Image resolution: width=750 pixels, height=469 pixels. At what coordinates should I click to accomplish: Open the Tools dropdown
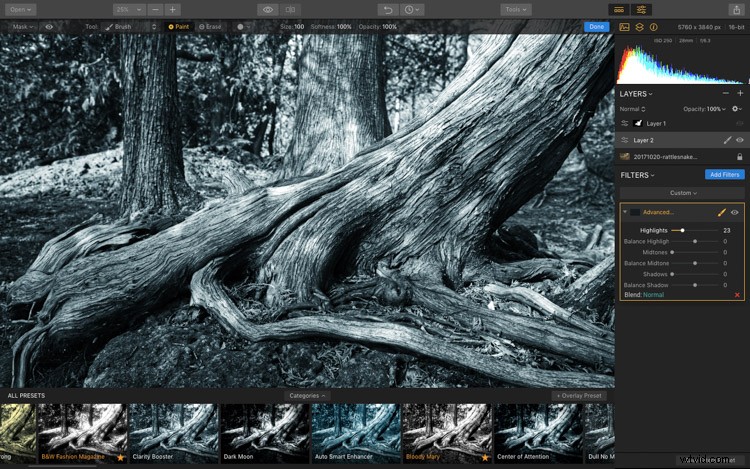[x=516, y=10]
